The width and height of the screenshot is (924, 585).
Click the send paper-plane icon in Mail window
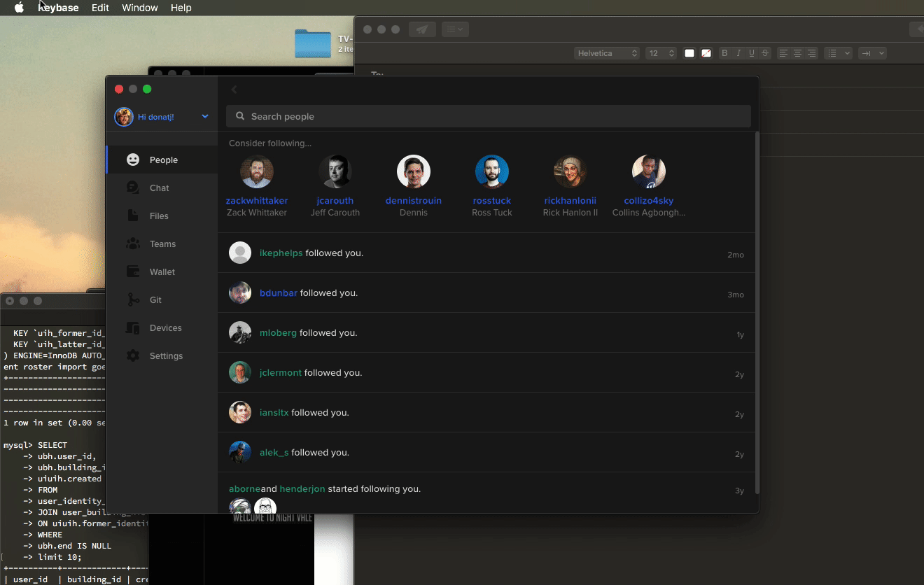(x=422, y=29)
